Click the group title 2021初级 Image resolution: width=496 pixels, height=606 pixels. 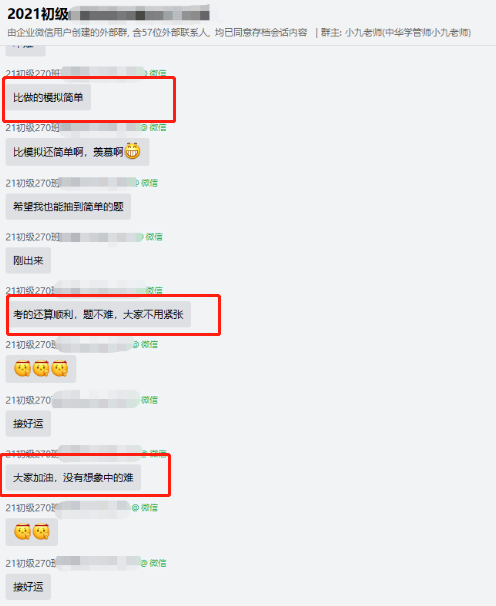point(38,14)
